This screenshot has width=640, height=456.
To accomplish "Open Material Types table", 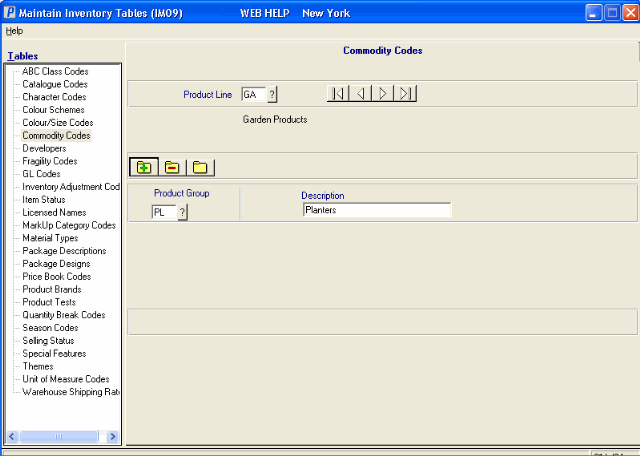I will coord(50,238).
